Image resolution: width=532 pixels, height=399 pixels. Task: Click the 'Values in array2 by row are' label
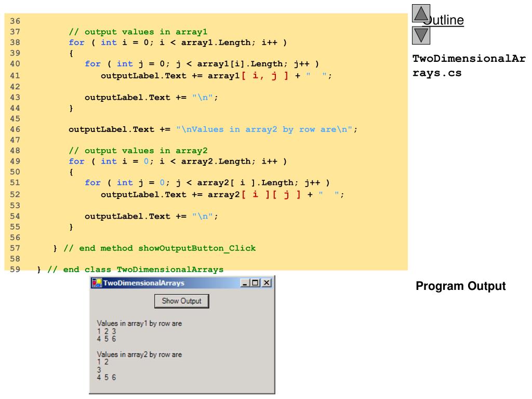139,354
